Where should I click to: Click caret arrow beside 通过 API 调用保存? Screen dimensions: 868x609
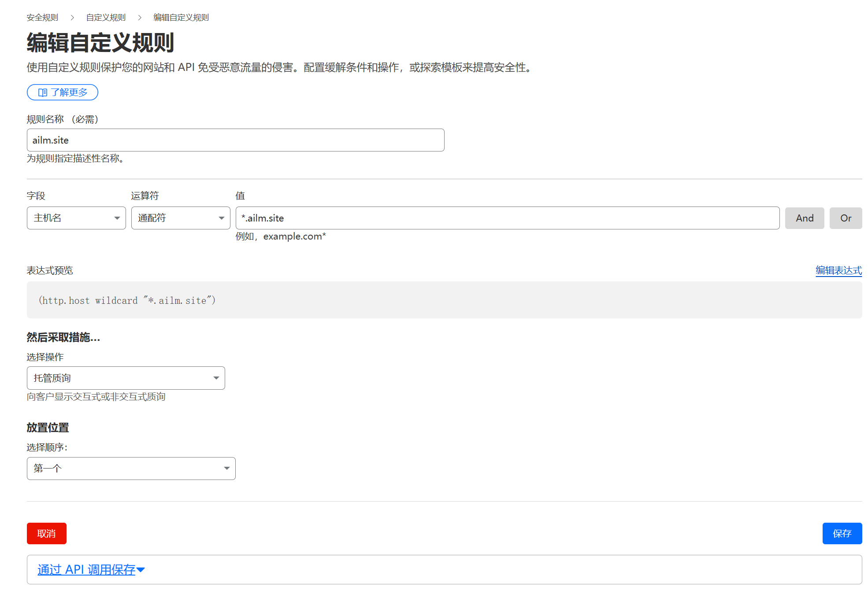(x=141, y=570)
